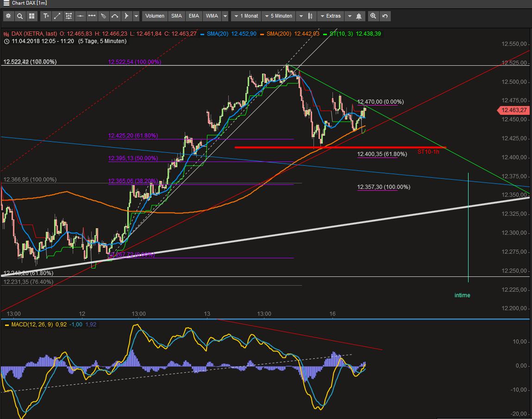
Task: Select the Fibonacci retracement tool
Action: [x=69, y=16]
